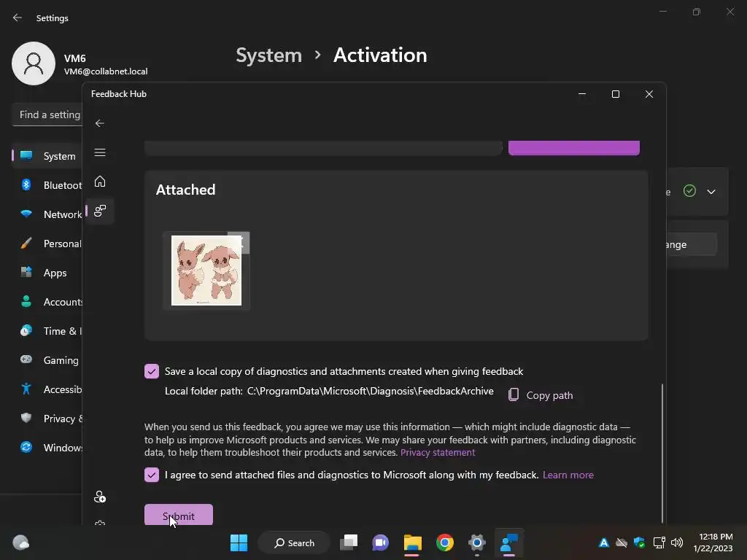Open the Privacy statement link
The height and width of the screenshot is (560, 747).
438,452
